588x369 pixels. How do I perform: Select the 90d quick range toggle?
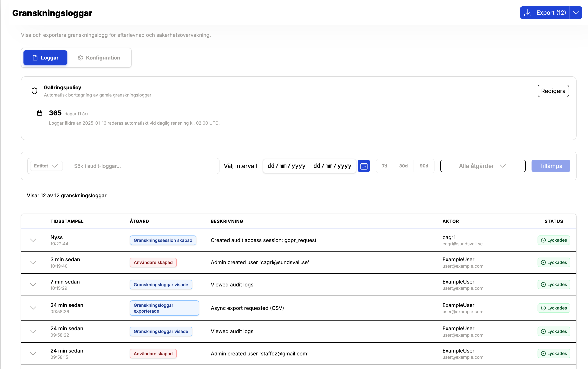point(424,166)
